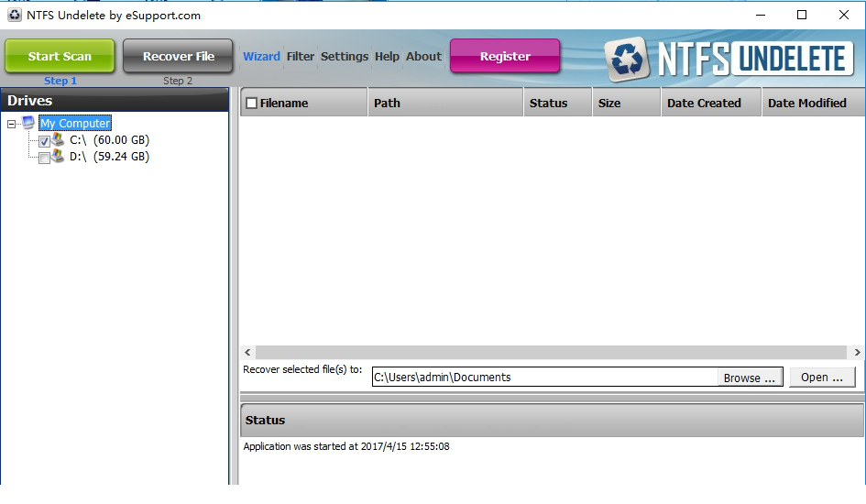Screen dimensions: 866x504
Task: Open the About menu item
Action: [x=423, y=56]
